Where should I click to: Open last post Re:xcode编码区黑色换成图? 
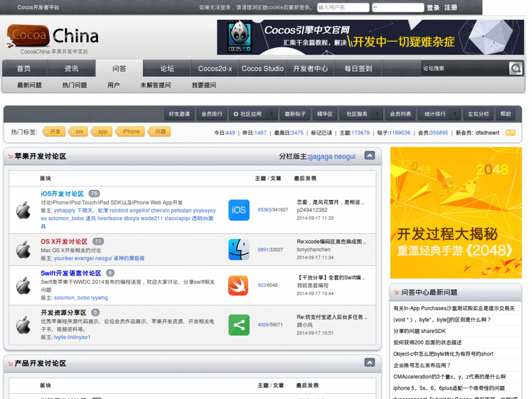[331, 242]
